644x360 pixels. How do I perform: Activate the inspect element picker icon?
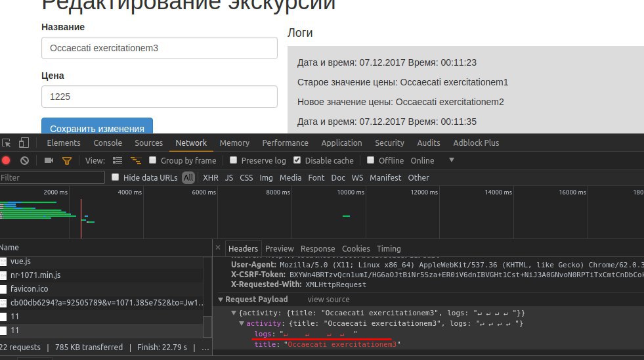pyautogui.click(x=6, y=143)
